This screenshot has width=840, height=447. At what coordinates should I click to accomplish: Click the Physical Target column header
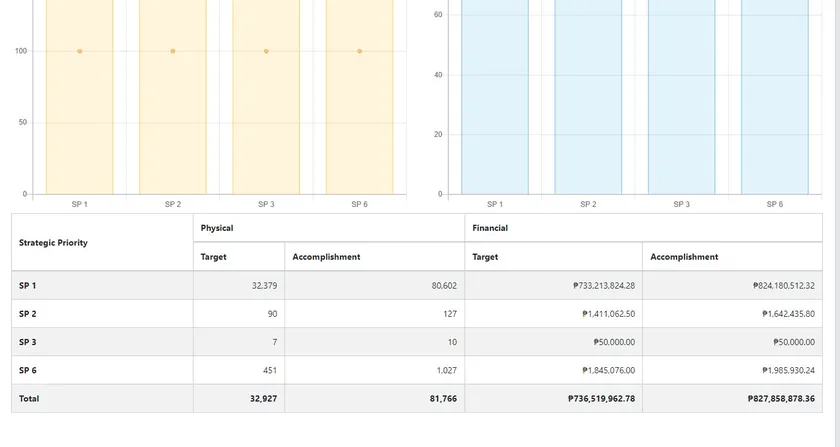tap(239, 257)
